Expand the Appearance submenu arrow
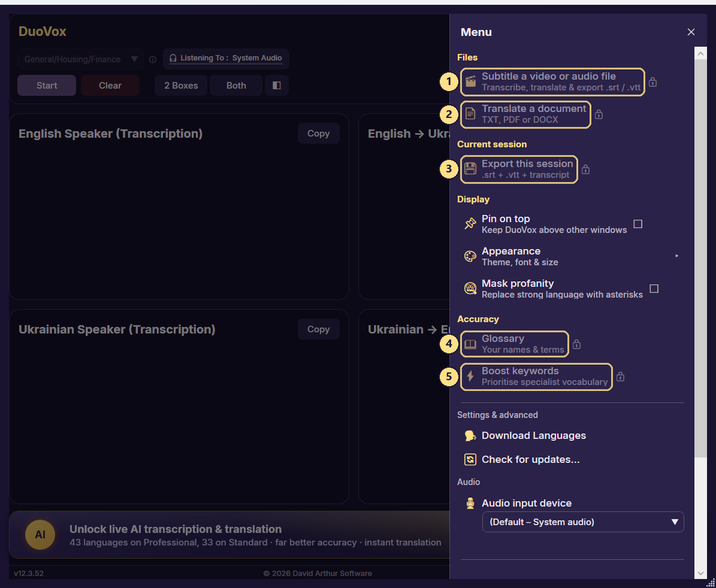This screenshot has width=716, height=588. (x=676, y=256)
